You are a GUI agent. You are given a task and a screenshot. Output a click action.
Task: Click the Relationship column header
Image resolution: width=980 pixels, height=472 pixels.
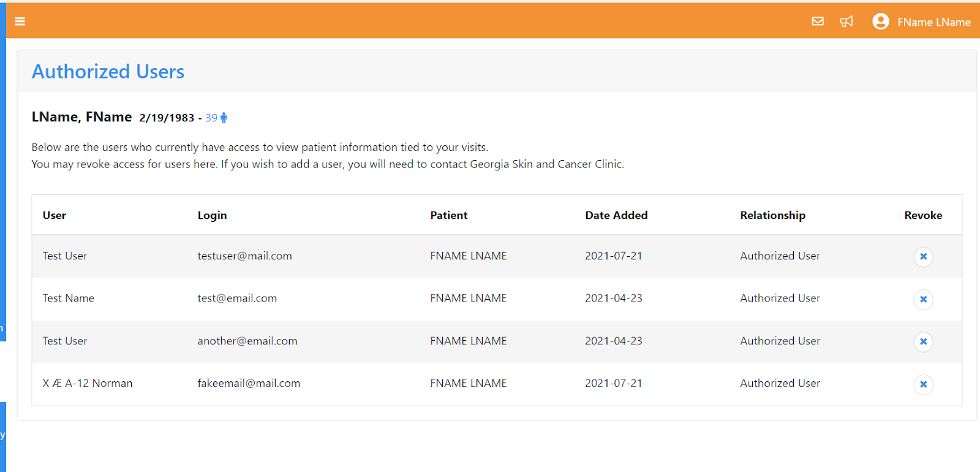772,215
